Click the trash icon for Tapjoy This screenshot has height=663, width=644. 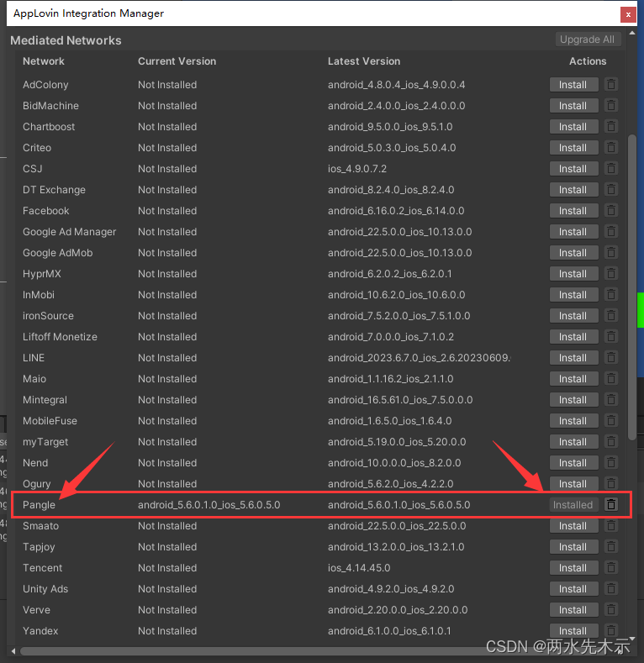611,547
